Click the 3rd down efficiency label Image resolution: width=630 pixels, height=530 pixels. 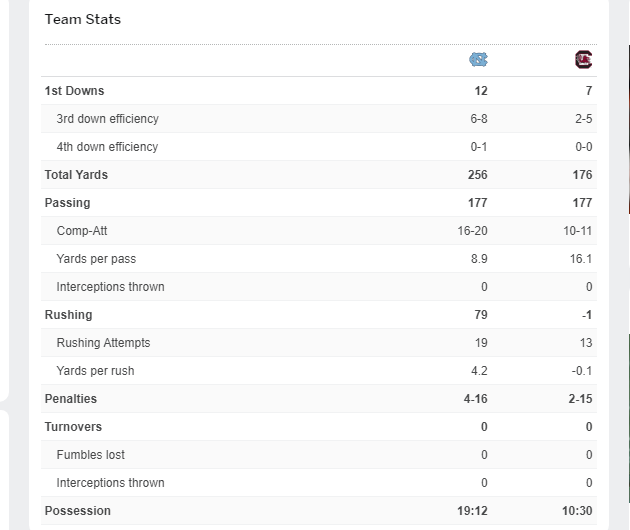(107, 119)
